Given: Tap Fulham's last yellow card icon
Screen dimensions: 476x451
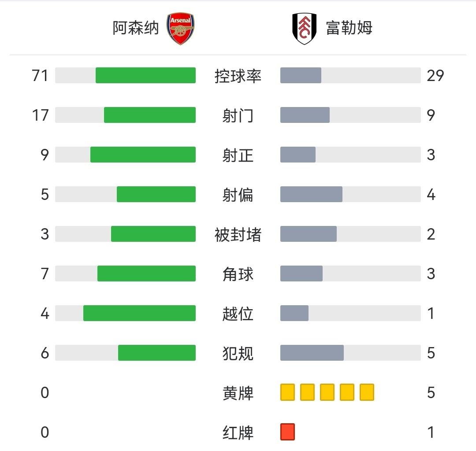Looking at the screenshot, I should [367, 392].
